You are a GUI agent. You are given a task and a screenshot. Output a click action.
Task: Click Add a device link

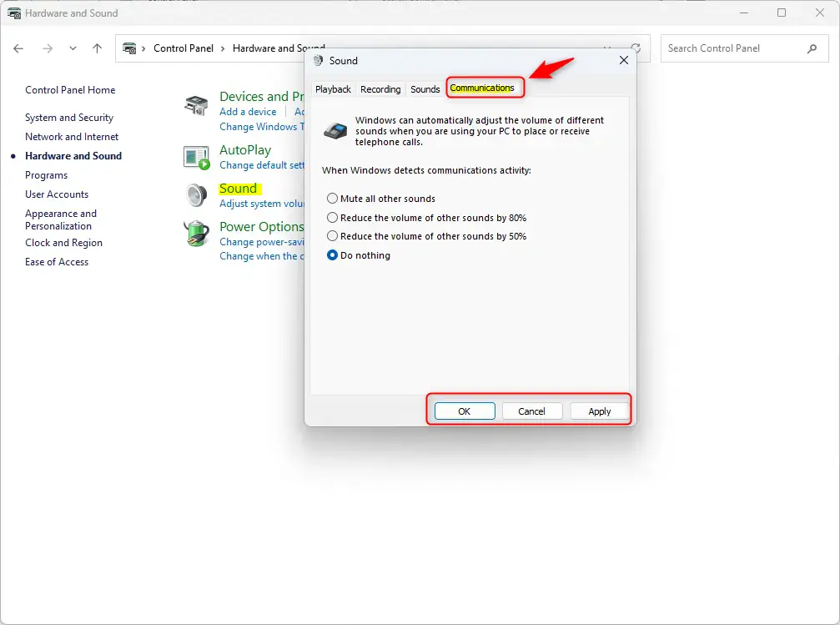click(x=248, y=112)
